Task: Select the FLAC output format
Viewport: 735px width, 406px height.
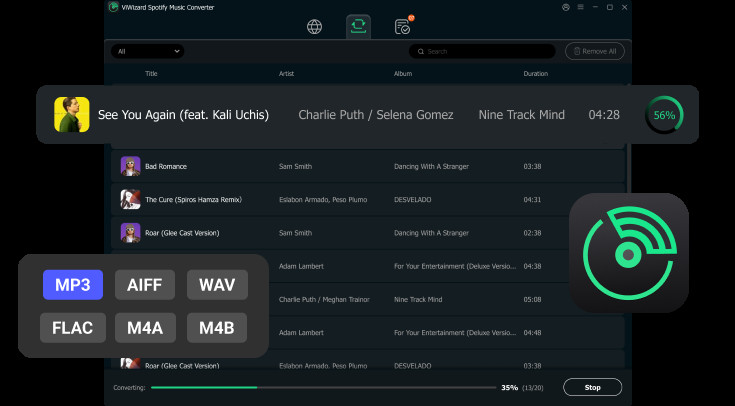Action: point(73,328)
